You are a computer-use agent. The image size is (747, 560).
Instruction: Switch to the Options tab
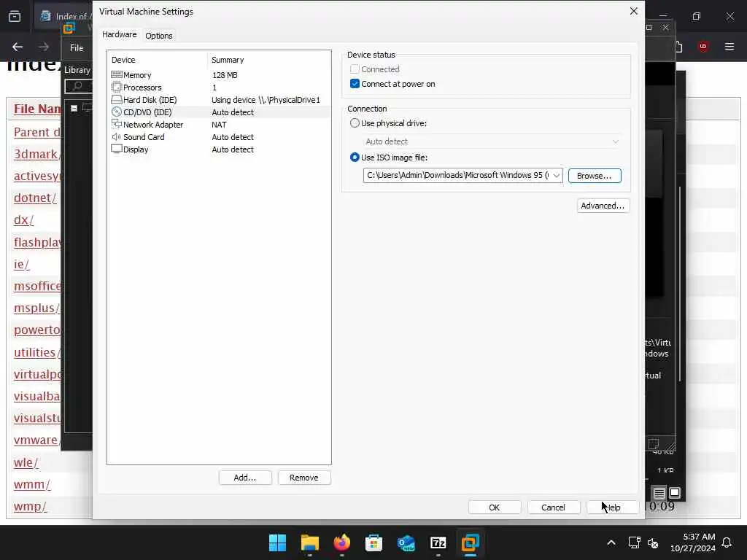(158, 36)
